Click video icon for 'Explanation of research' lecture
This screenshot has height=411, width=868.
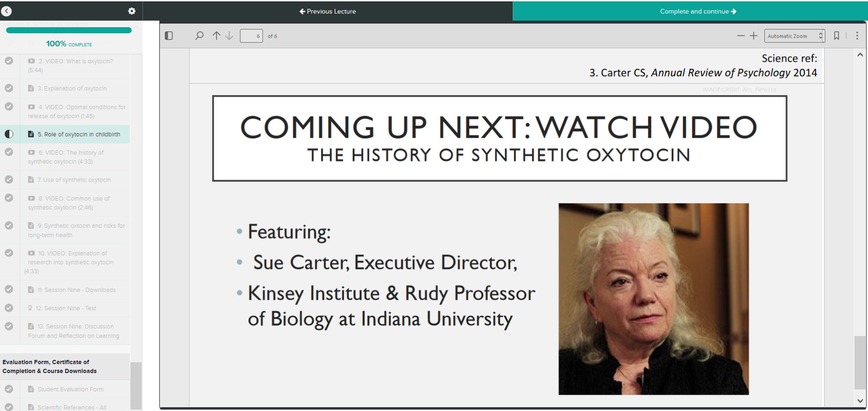[x=31, y=253]
